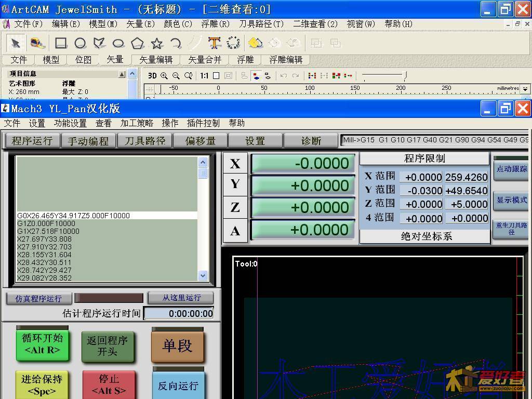The height and width of the screenshot is (399, 532).
Task: Zero the Y axis button
Action: click(x=235, y=184)
